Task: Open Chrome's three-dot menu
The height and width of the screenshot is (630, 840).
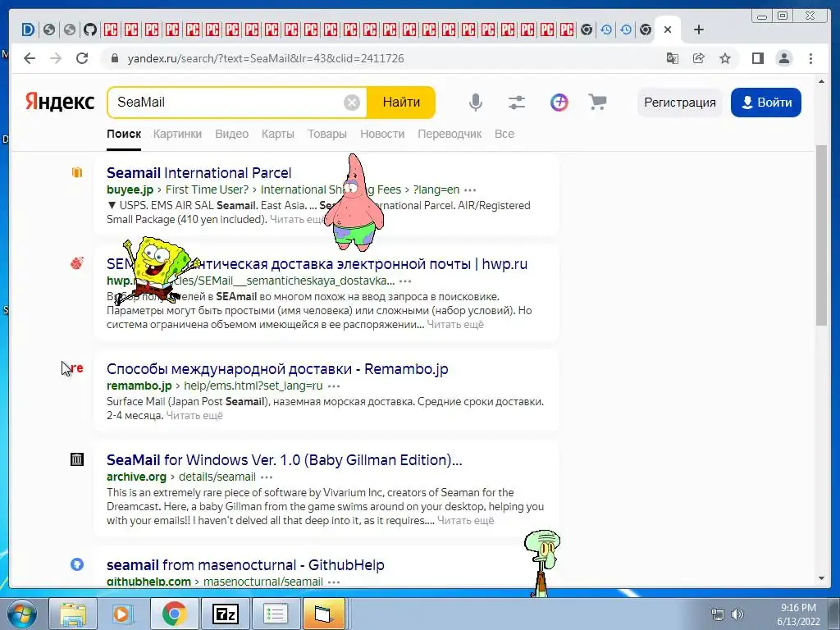Action: [x=810, y=58]
